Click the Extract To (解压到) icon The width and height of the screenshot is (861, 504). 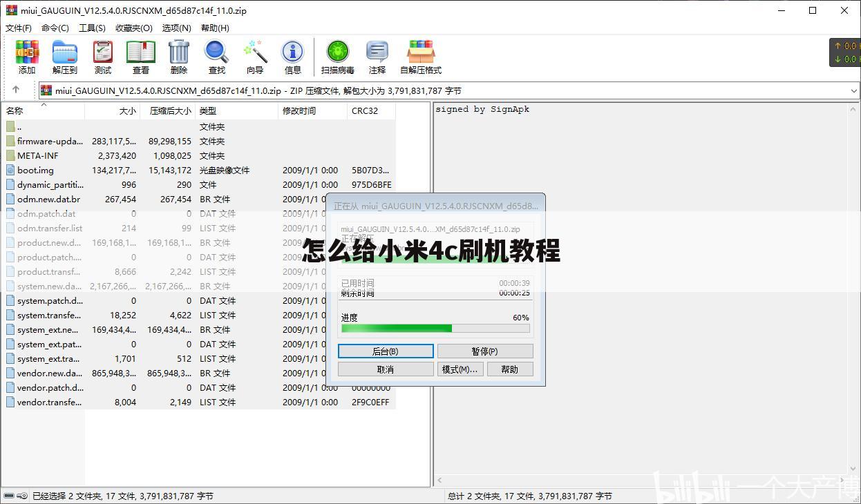tap(65, 57)
